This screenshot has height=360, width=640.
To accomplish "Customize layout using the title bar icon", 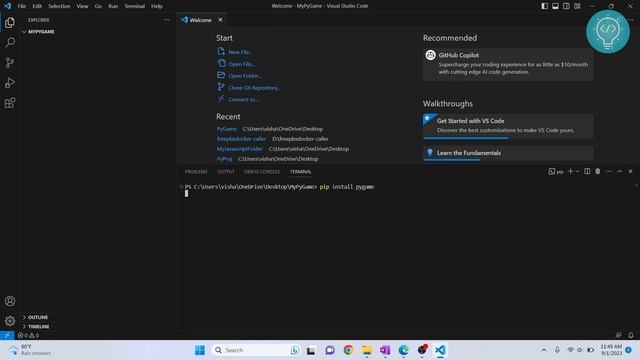I will [x=577, y=6].
